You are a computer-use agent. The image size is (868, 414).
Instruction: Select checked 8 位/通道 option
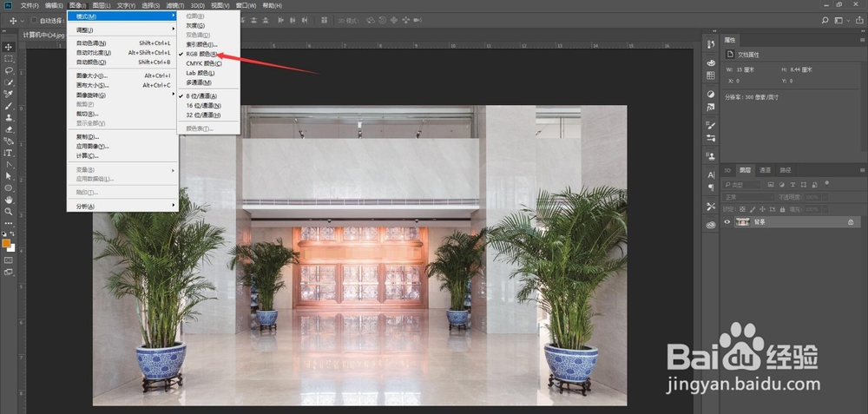tap(202, 96)
